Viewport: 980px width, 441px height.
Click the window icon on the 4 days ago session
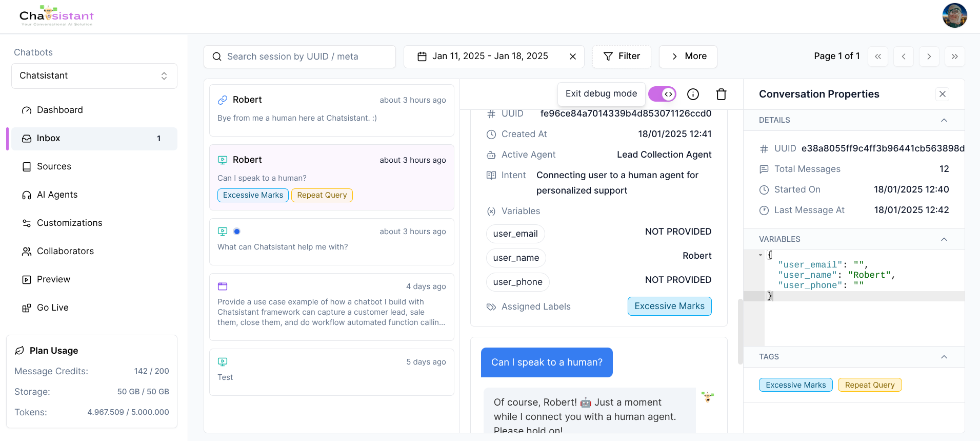click(223, 286)
